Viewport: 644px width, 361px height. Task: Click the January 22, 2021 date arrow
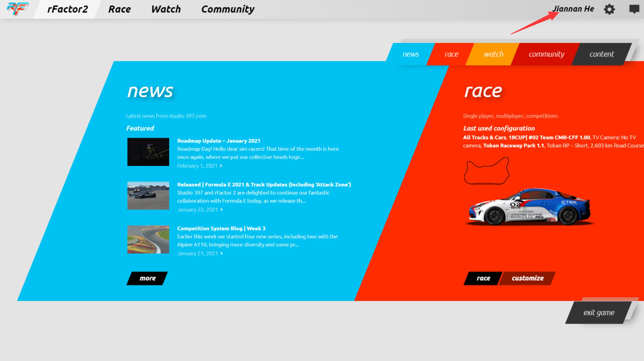point(222,210)
